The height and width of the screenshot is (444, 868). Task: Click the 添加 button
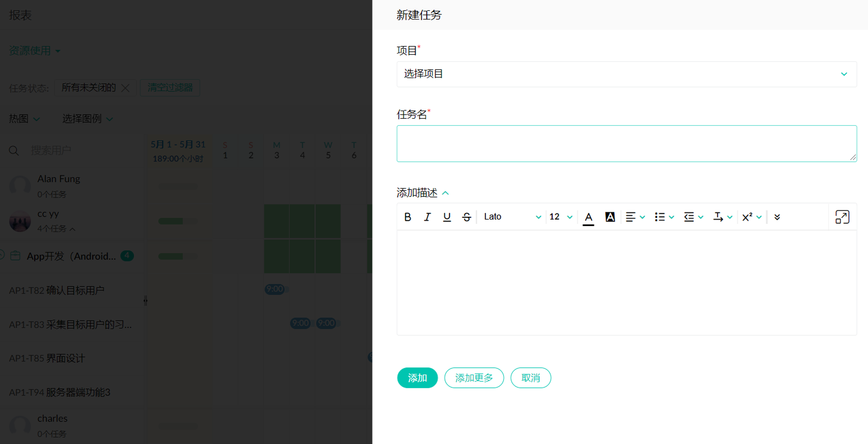pos(417,378)
